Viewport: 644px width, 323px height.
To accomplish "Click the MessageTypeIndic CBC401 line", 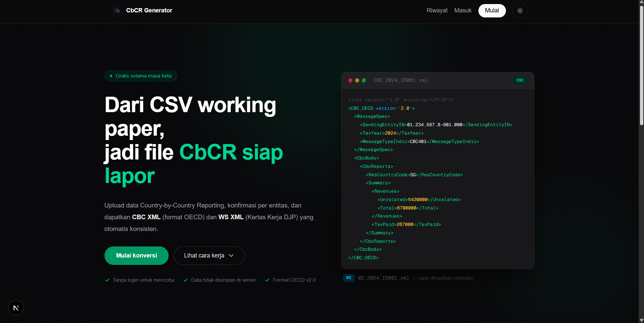I will [x=420, y=142].
